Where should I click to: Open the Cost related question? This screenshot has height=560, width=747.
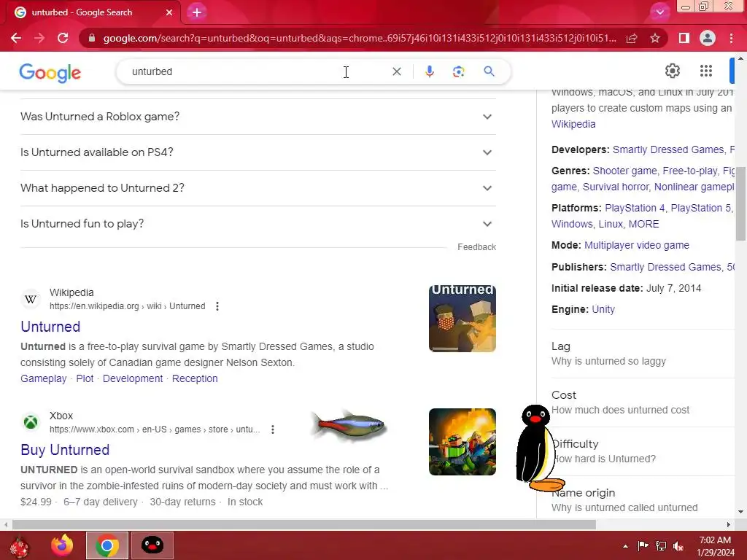(643, 402)
